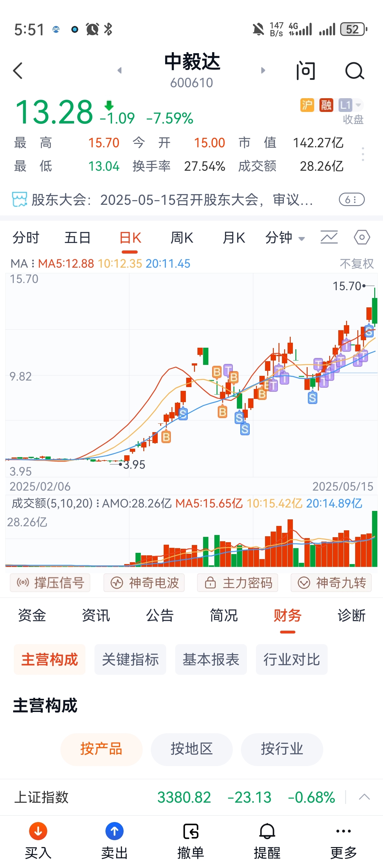
Task: Choose 按行业 breakdown option
Action: tap(282, 749)
